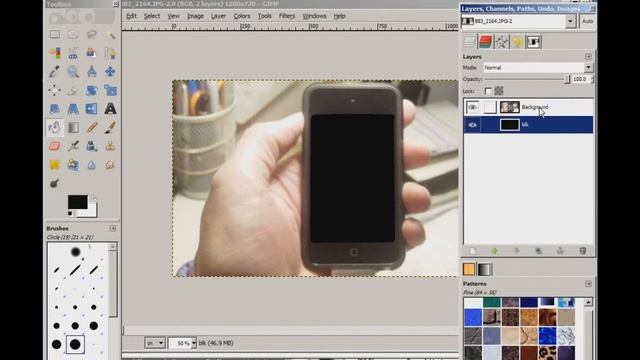
Task: Open the Filters menu
Action: (287, 16)
